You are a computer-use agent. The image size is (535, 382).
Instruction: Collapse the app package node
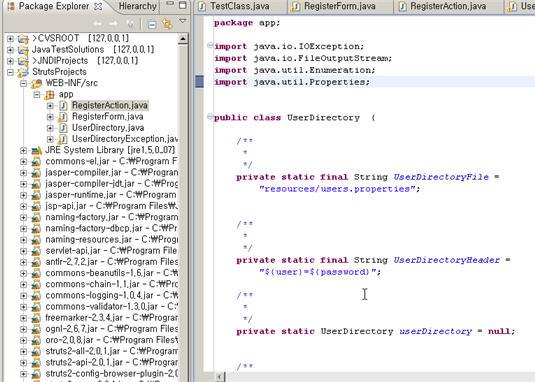click(37, 95)
